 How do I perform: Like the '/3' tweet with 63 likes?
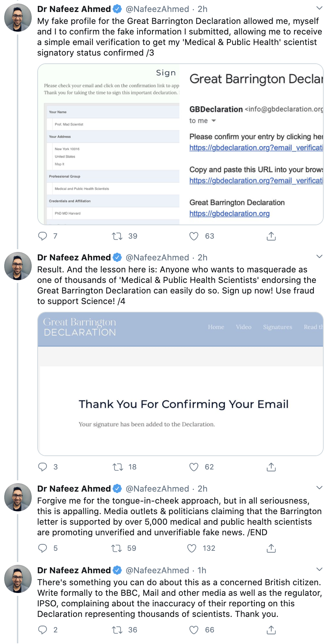pos(194,236)
